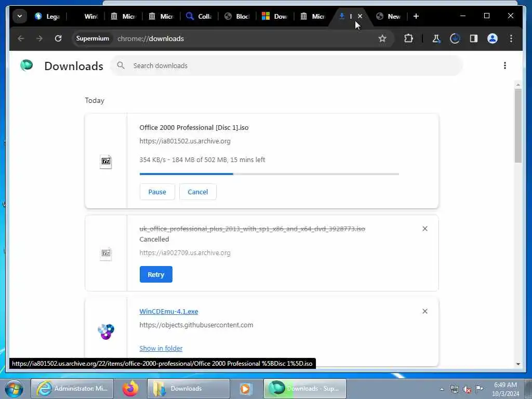The width and height of the screenshot is (532, 399).
Task: Click the Office 2000 Professional iso filename
Action: (x=194, y=128)
